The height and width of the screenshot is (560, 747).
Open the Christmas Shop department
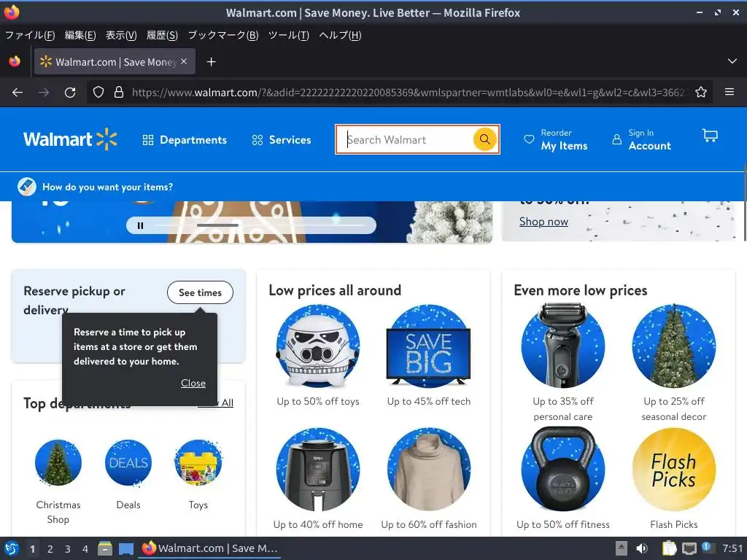(58, 481)
